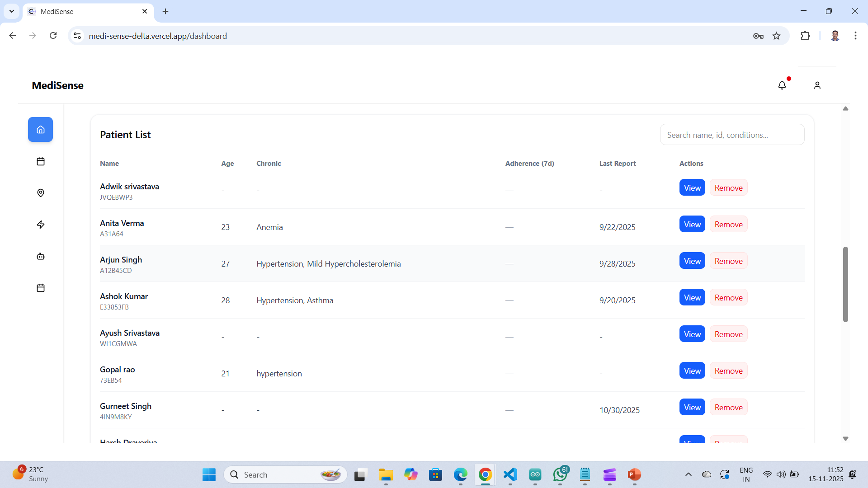Open the notifications bell with red dot
The width and height of the screenshot is (868, 488).
pos(783,85)
